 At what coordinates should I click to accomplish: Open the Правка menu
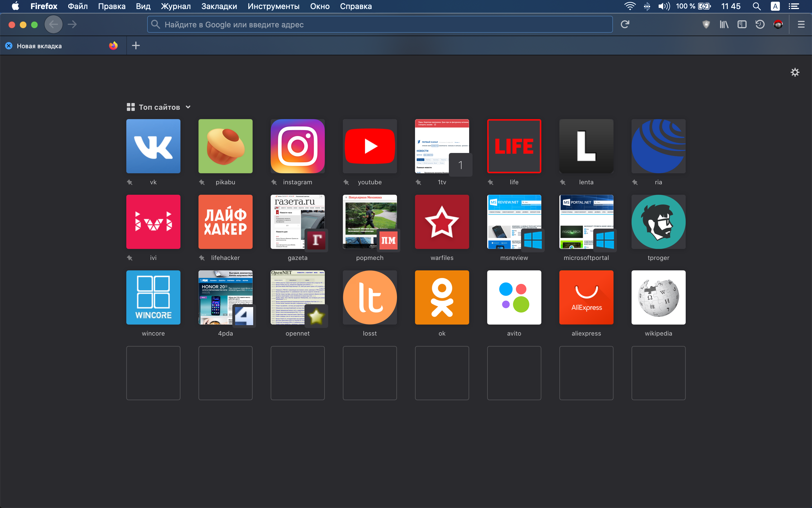112,6
